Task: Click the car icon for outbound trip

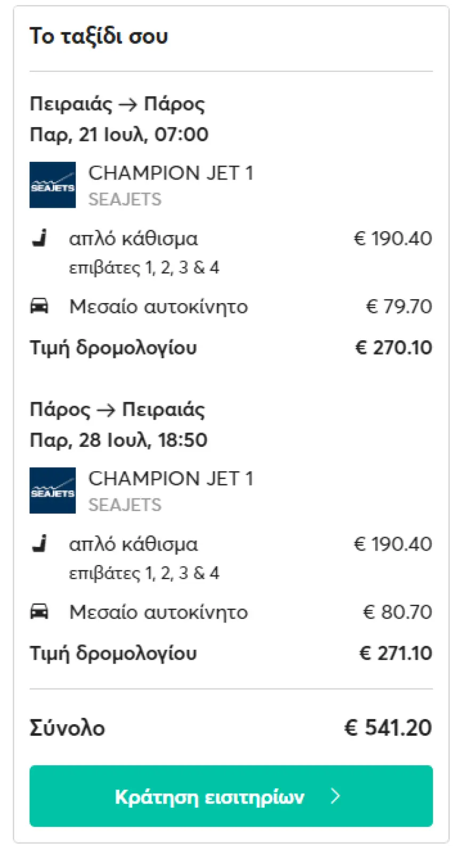Action: coord(39,306)
